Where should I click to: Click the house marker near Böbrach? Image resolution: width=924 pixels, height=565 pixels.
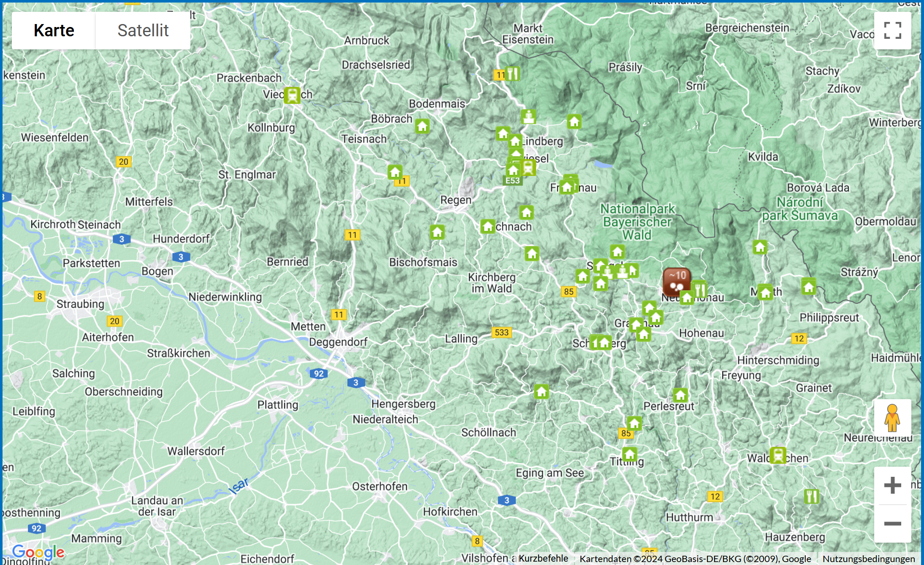(x=422, y=126)
